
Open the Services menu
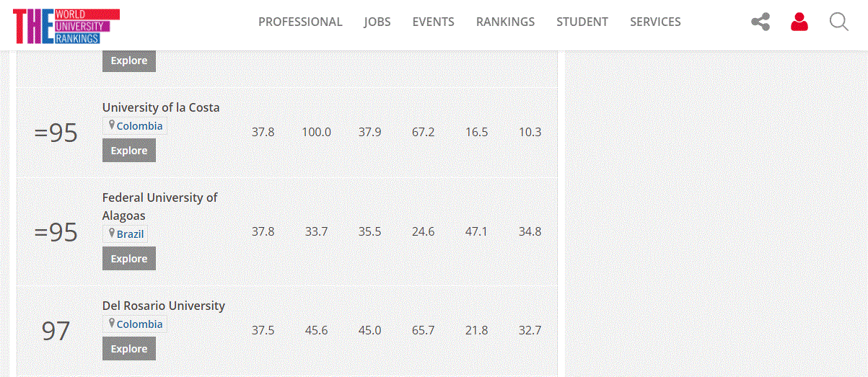click(x=655, y=22)
